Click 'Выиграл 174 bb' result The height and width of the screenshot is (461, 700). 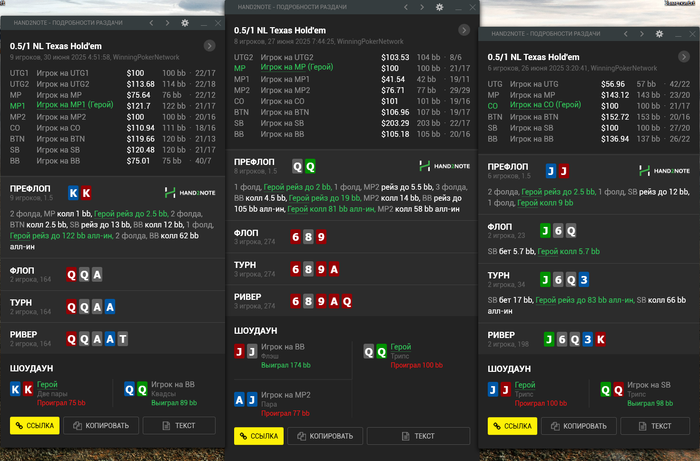tap(286, 365)
